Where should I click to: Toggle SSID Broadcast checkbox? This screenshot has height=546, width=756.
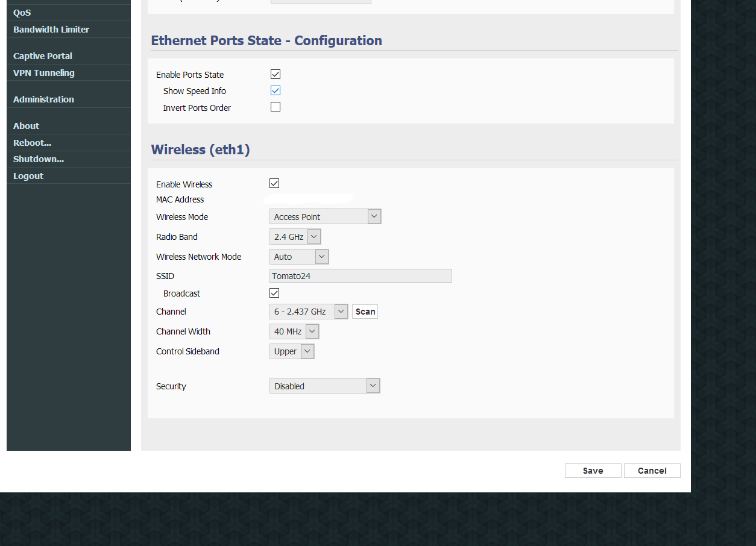pos(274,292)
